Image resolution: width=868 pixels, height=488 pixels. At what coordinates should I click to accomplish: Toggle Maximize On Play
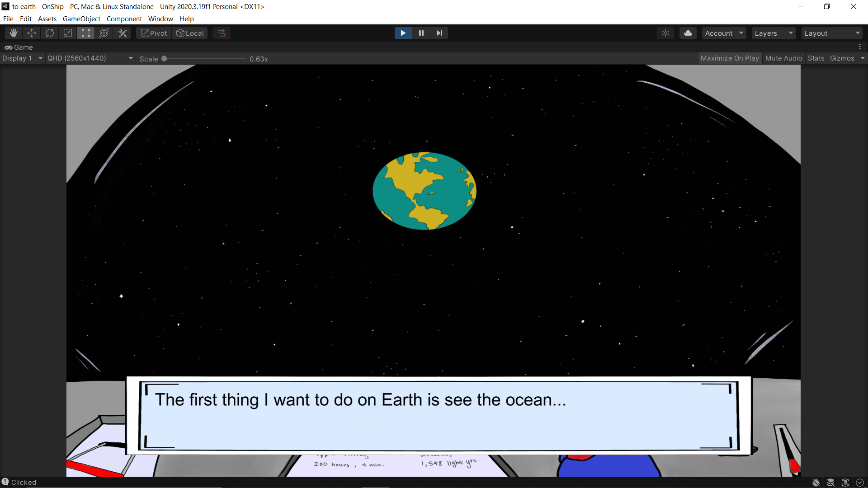click(729, 58)
